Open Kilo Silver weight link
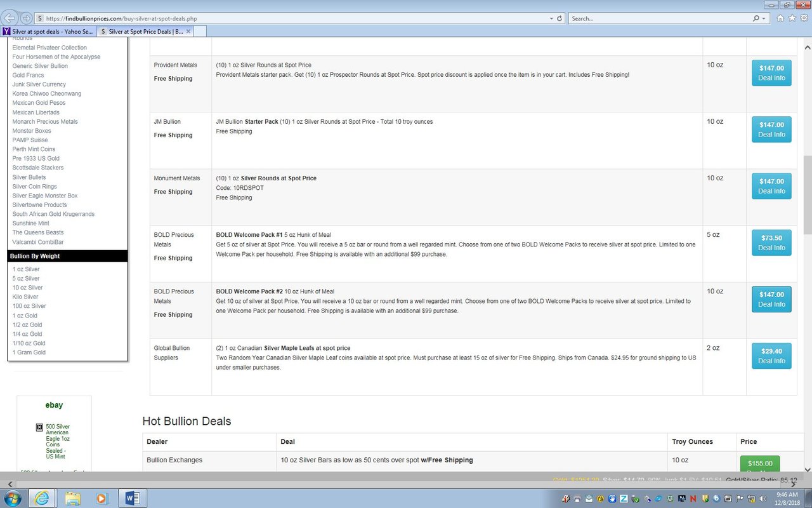Screen dimensions: 812x508 click(x=25, y=297)
